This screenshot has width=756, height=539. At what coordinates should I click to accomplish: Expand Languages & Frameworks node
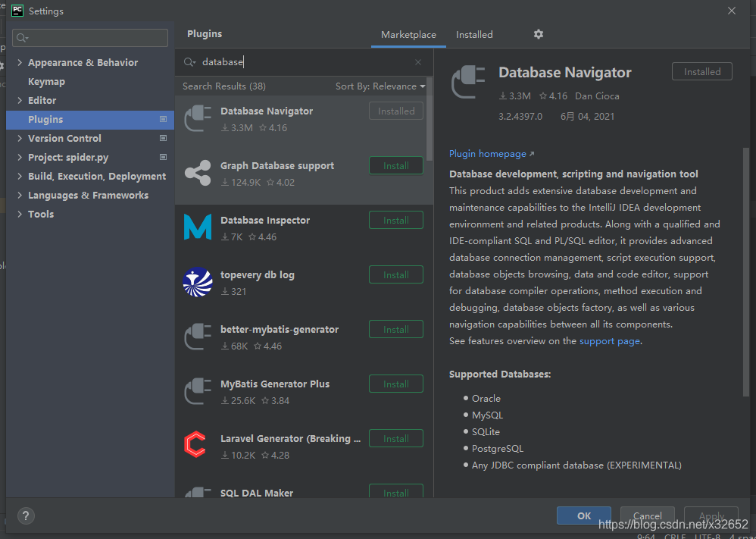coord(20,195)
